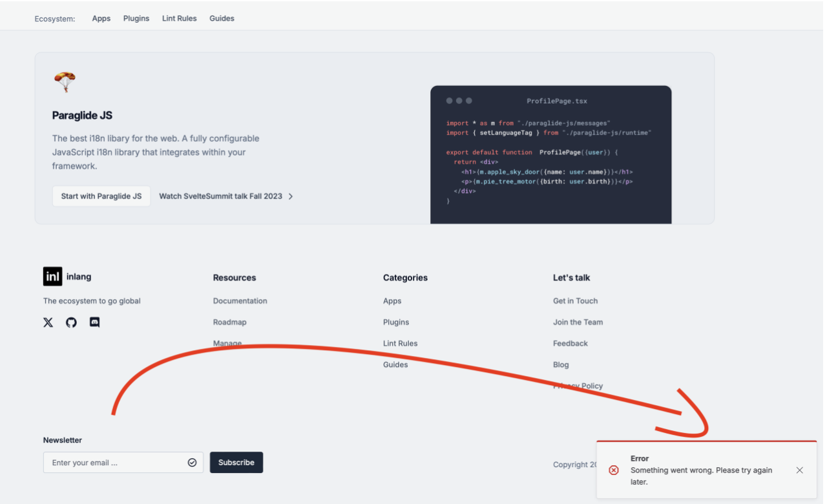Click the Ecosystem: label in top bar

tap(55, 19)
